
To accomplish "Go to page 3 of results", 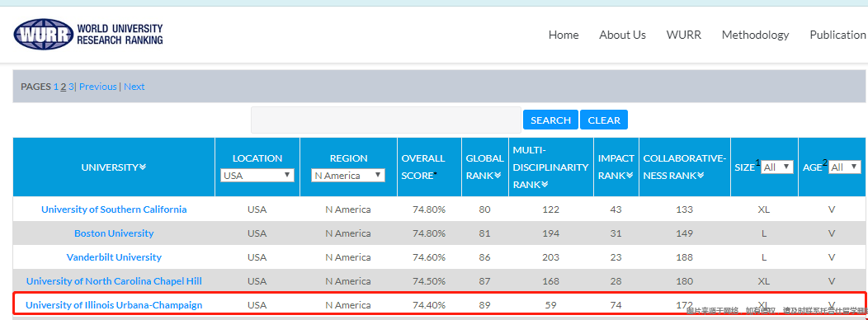I will point(71,87).
